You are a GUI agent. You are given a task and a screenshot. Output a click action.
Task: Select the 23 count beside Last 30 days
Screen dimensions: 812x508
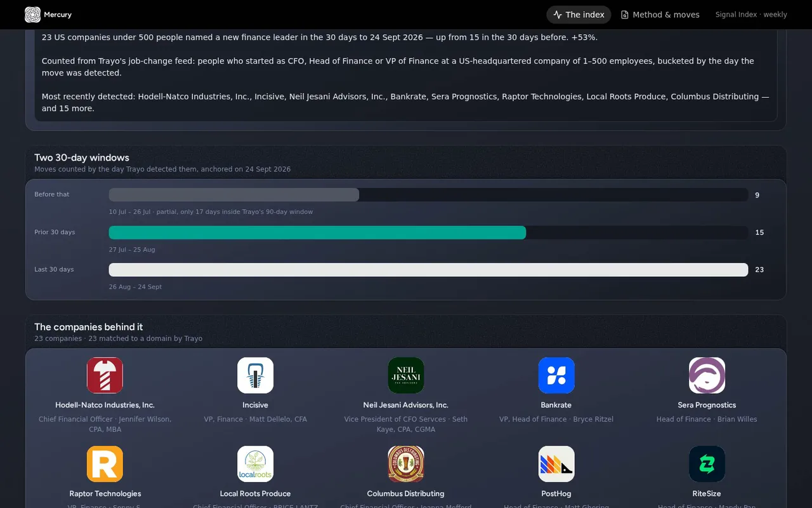click(x=759, y=270)
